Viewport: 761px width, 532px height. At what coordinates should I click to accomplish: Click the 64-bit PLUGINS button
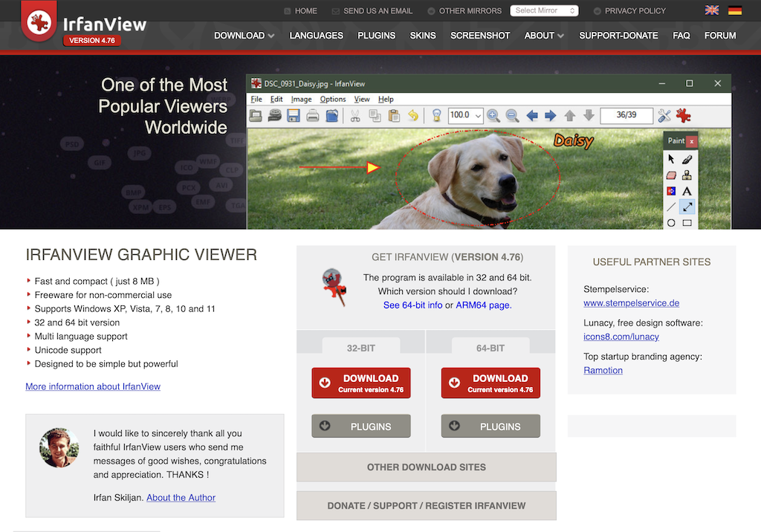(490, 426)
